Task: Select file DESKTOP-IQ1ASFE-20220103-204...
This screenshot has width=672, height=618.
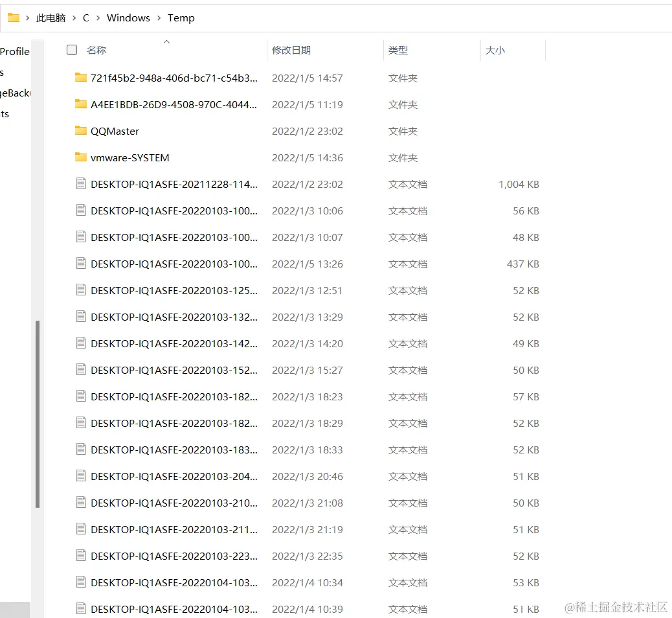Action: point(174,477)
